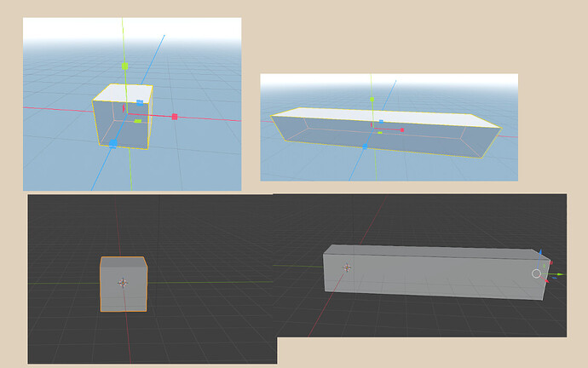This screenshot has width=588, height=368.
Task: Click the 3D cursor at the gray cube's center
Action: point(123,282)
